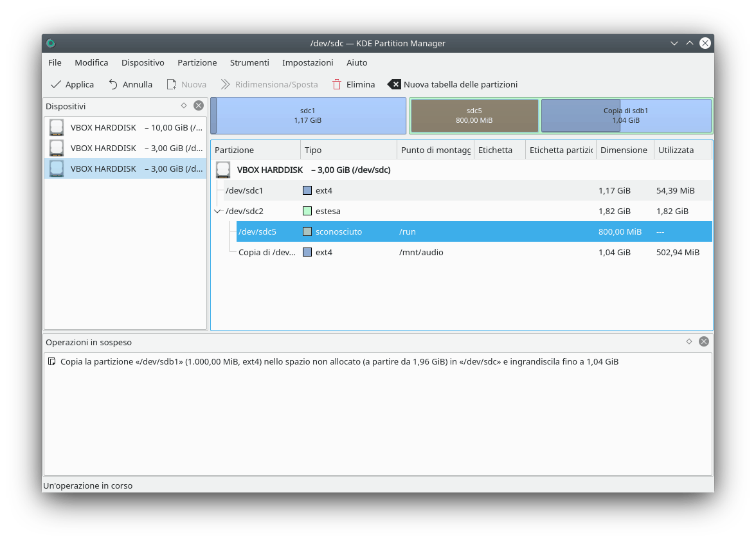Open the Partizione menu
This screenshot has height=542, width=756.
click(x=197, y=62)
